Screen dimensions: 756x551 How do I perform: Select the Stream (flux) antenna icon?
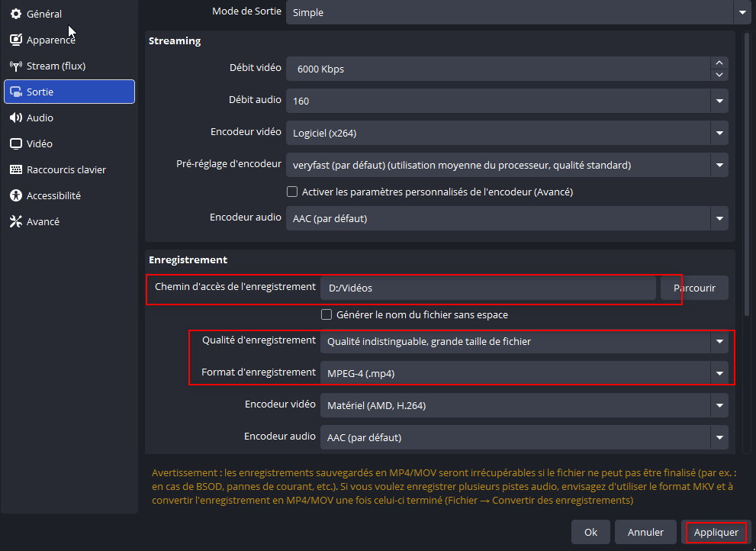click(15, 66)
